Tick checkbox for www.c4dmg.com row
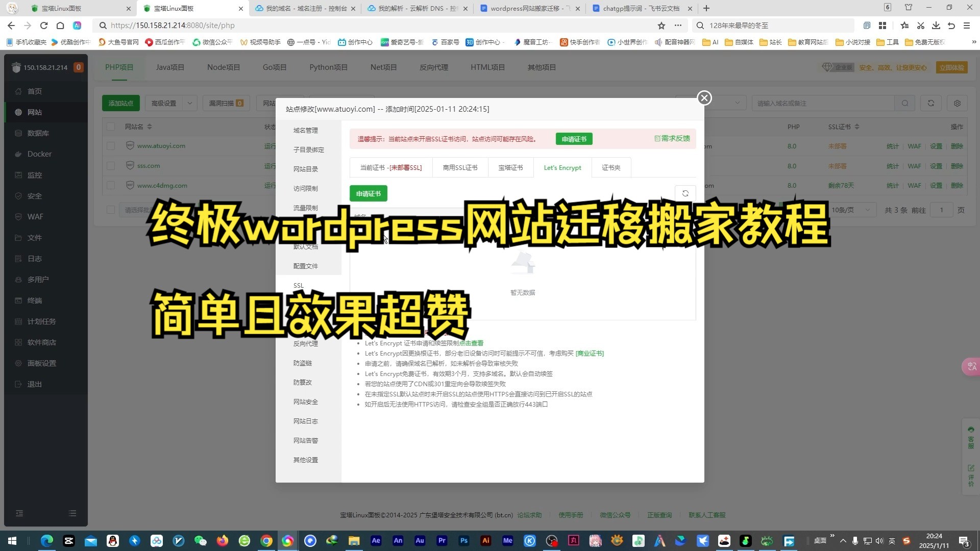Viewport: 980px width, 551px height. [111, 186]
